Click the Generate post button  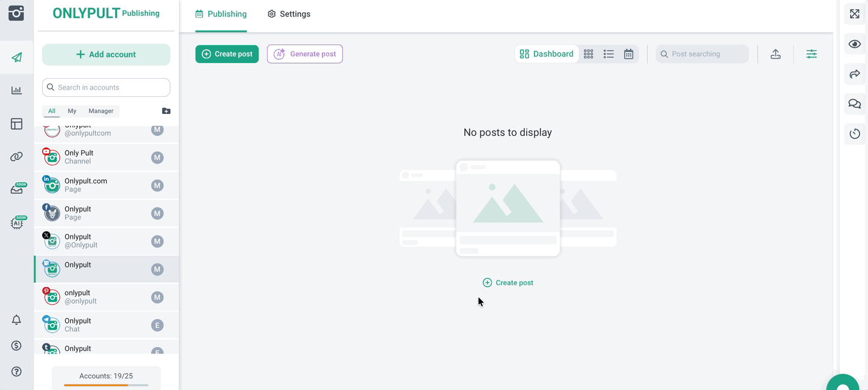[x=305, y=54]
